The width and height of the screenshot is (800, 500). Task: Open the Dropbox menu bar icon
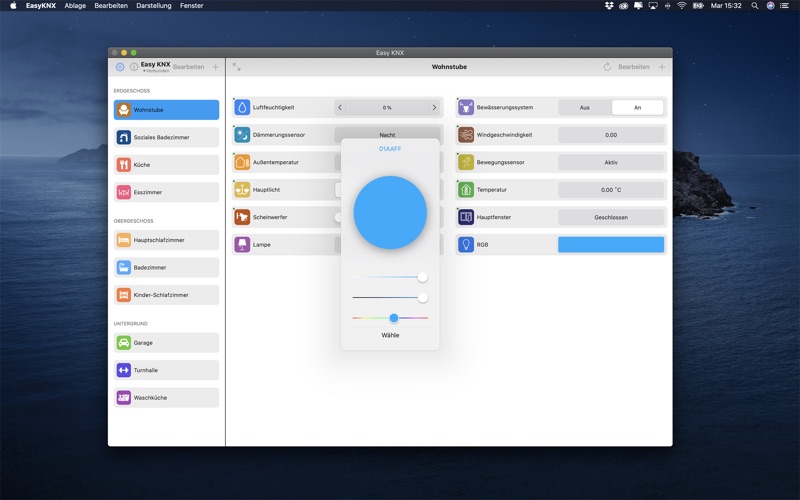pos(609,6)
